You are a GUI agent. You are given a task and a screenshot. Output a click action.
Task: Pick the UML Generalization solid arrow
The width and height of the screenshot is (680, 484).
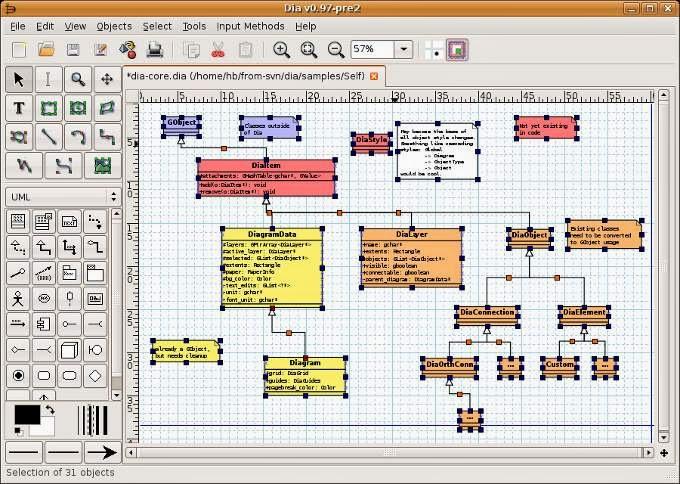click(44, 247)
